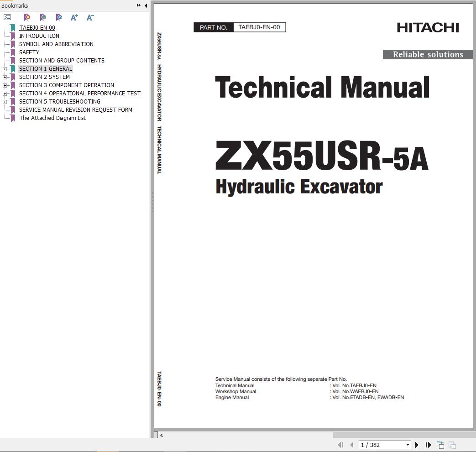
Task: Decrease bookmark text size with A-
Action: point(90,17)
